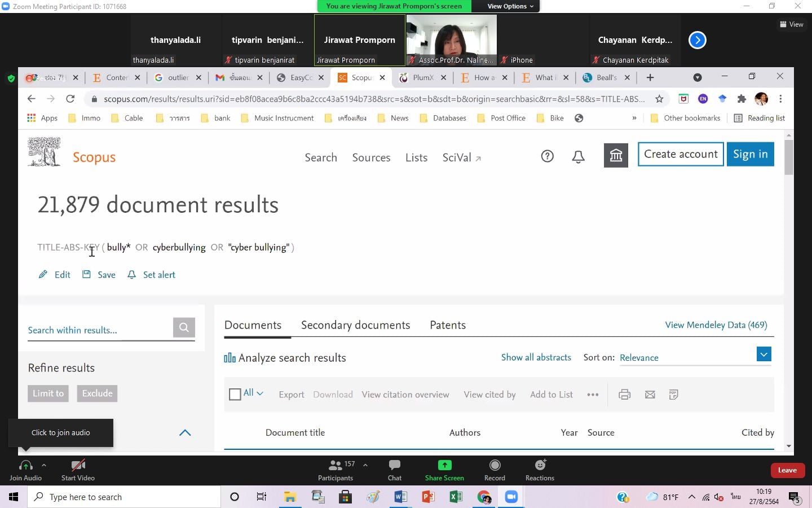Switch to the Secondary documents tab

pos(355,325)
